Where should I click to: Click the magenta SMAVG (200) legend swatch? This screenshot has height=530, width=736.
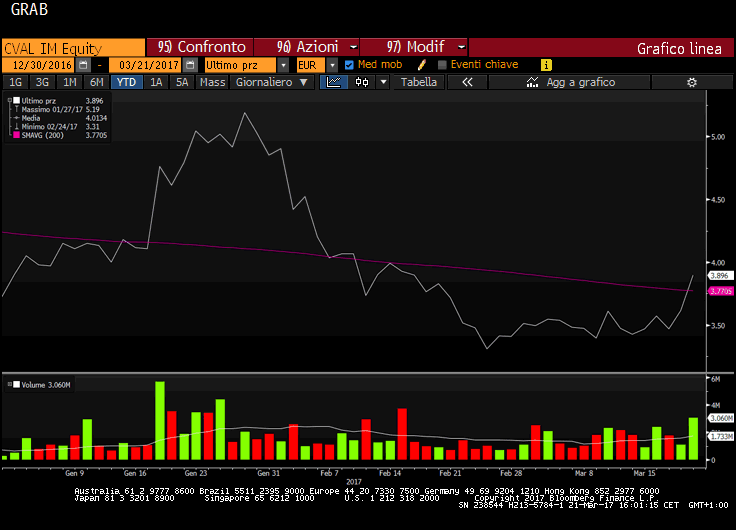point(15,151)
